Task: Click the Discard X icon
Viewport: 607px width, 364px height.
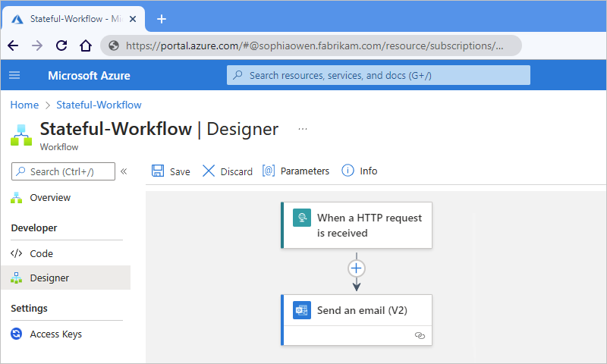Action: pos(209,171)
